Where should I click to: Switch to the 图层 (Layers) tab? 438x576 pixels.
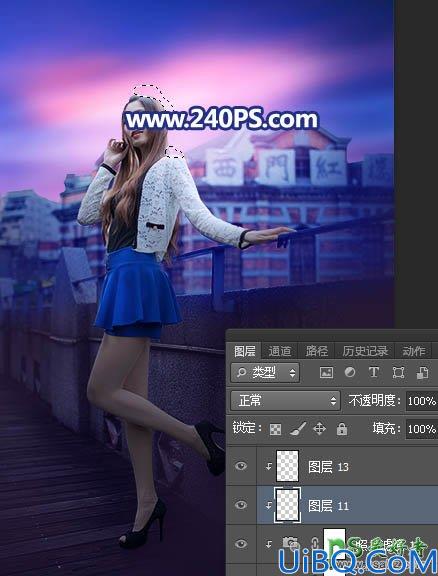(x=244, y=351)
